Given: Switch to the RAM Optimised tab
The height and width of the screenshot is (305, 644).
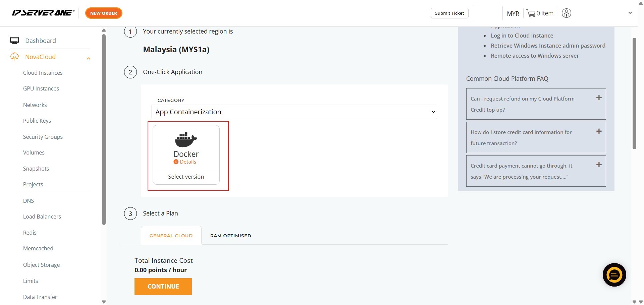Looking at the screenshot, I should point(230,236).
